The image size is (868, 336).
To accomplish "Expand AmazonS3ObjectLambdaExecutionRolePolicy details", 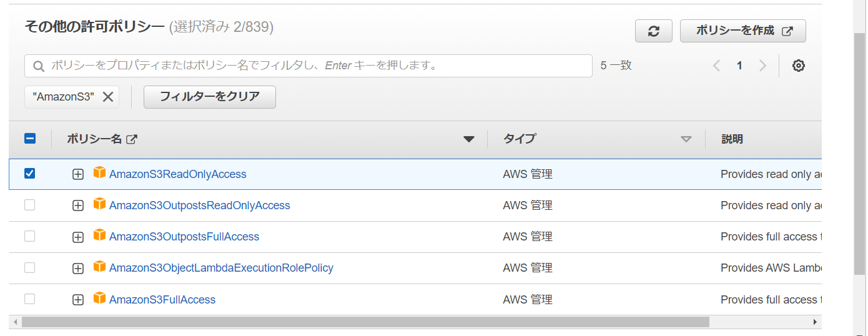I will 78,269.
